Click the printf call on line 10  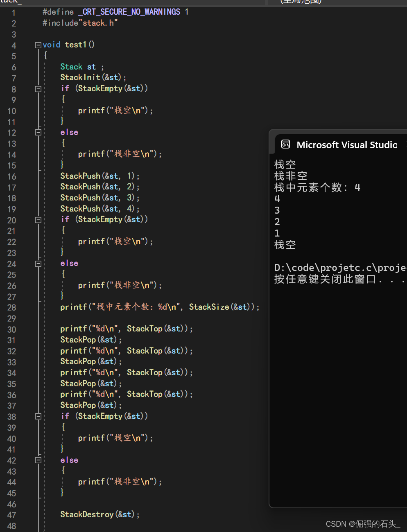(x=115, y=110)
